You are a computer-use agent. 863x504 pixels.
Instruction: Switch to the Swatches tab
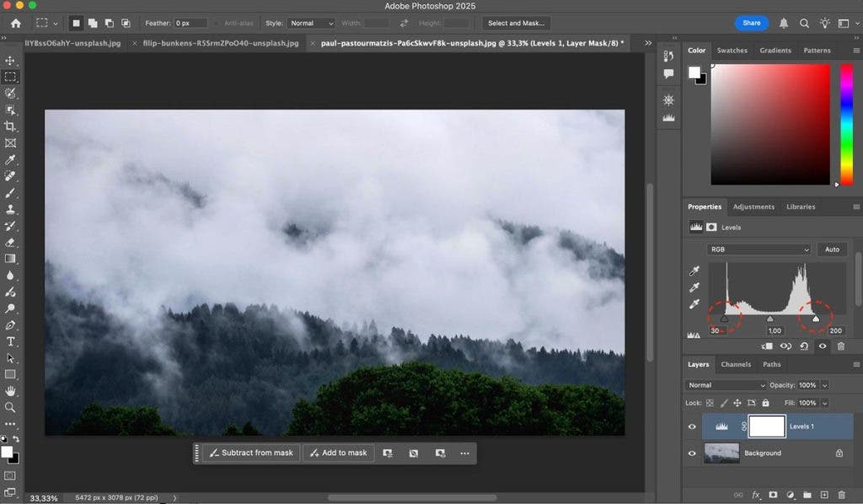(732, 50)
